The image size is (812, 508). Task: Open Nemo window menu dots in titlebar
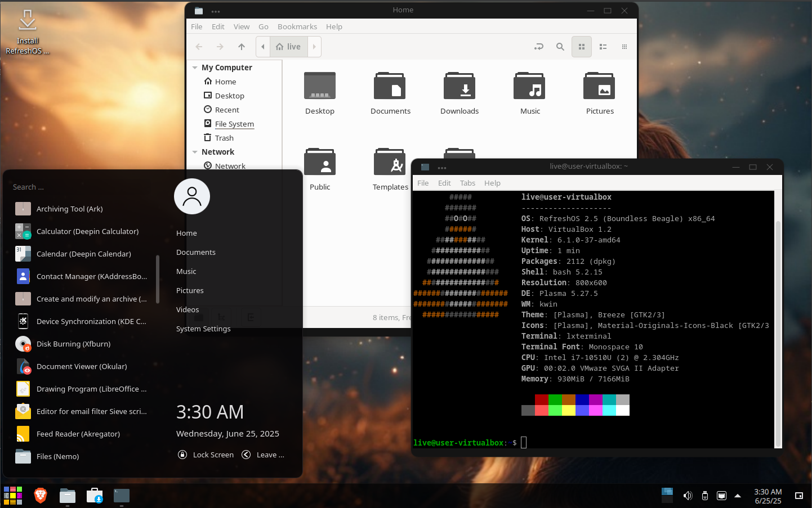(216, 11)
